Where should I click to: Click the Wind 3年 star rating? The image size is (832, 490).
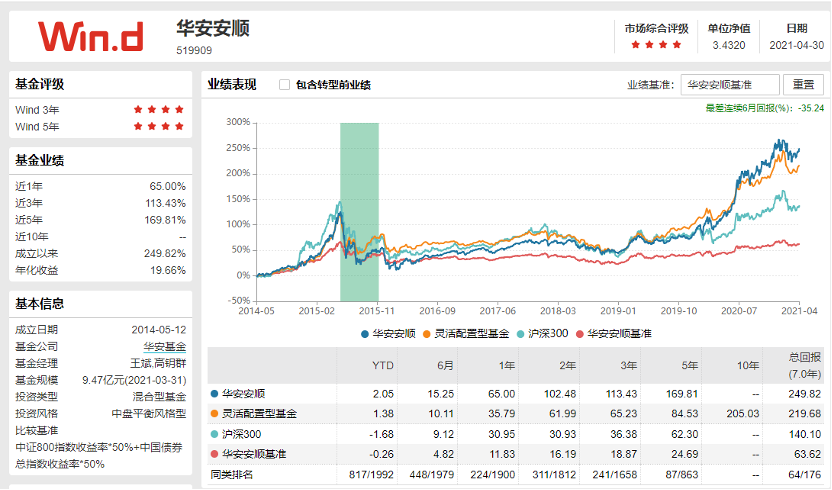pos(159,109)
